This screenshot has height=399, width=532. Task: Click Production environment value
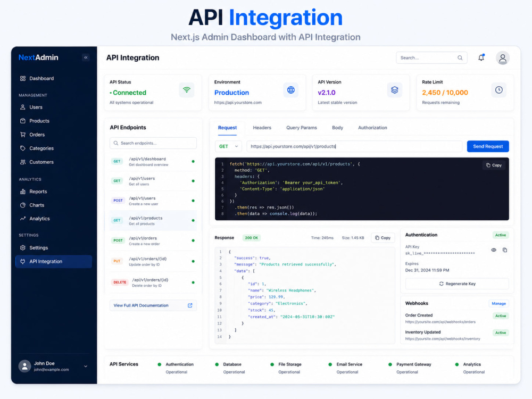(231, 93)
